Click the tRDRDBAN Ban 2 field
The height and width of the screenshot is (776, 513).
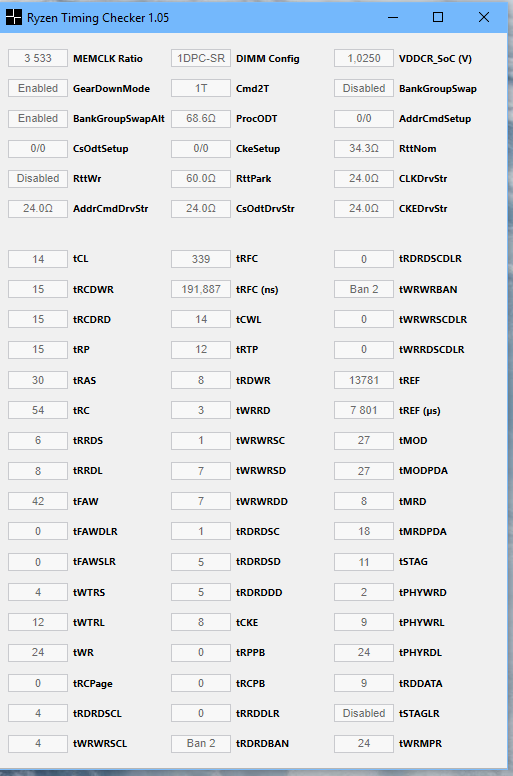click(x=201, y=743)
